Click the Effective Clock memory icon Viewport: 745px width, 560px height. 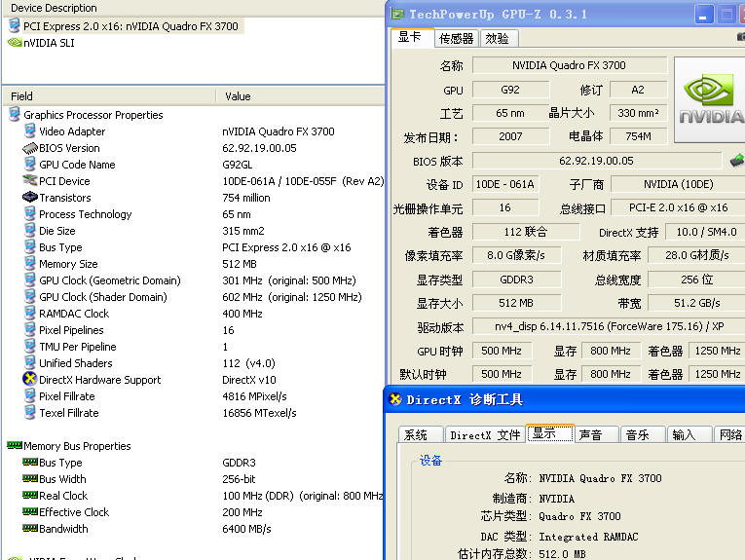pyautogui.click(x=29, y=511)
